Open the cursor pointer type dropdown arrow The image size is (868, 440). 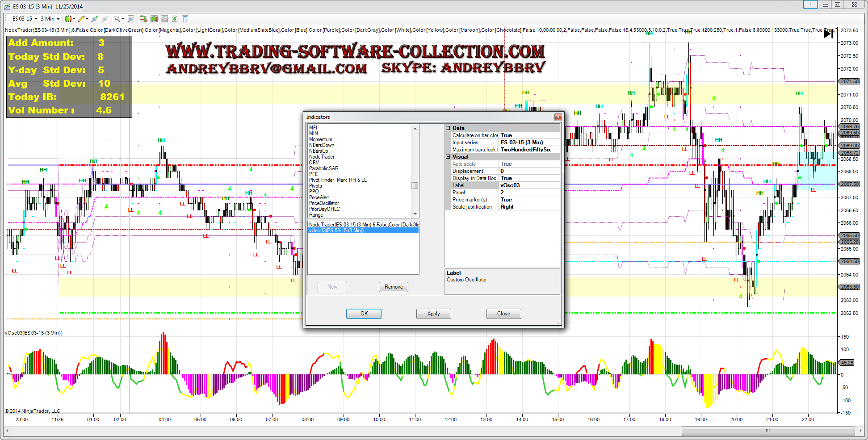pyautogui.click(x=123, y=19)
